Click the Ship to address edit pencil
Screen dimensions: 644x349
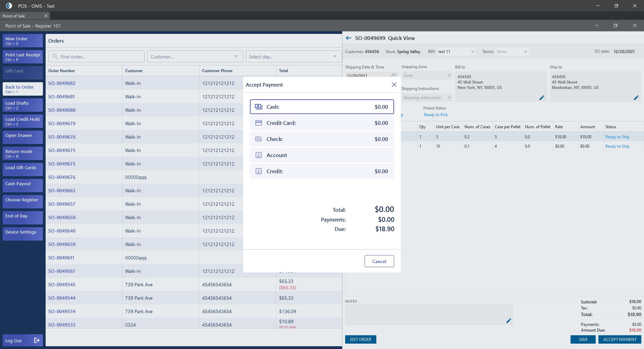pyautogui.click(x=636, y=98)
